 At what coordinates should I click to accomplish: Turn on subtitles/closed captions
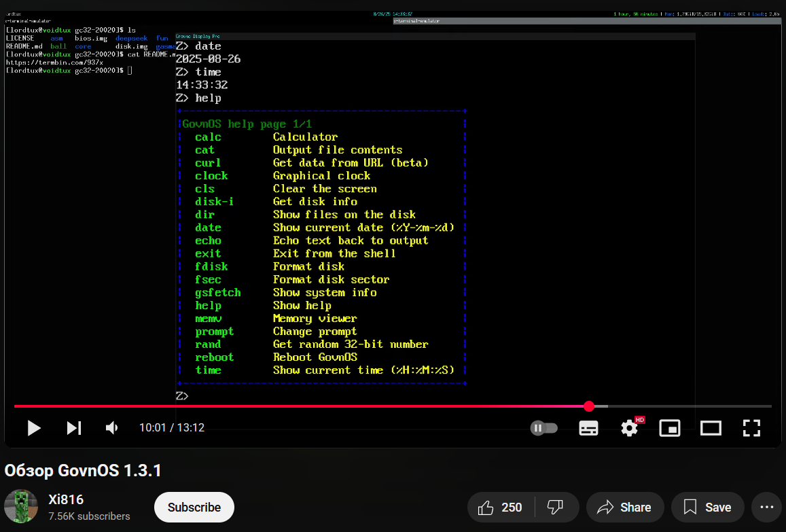[x=588, y=427]
